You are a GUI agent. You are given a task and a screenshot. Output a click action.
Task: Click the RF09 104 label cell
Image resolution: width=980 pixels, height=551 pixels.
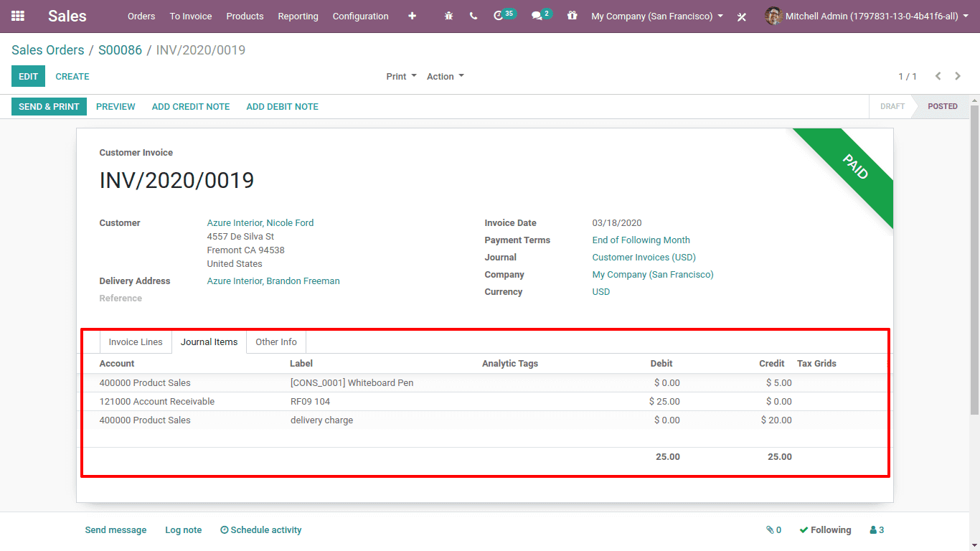click(310, 402)
